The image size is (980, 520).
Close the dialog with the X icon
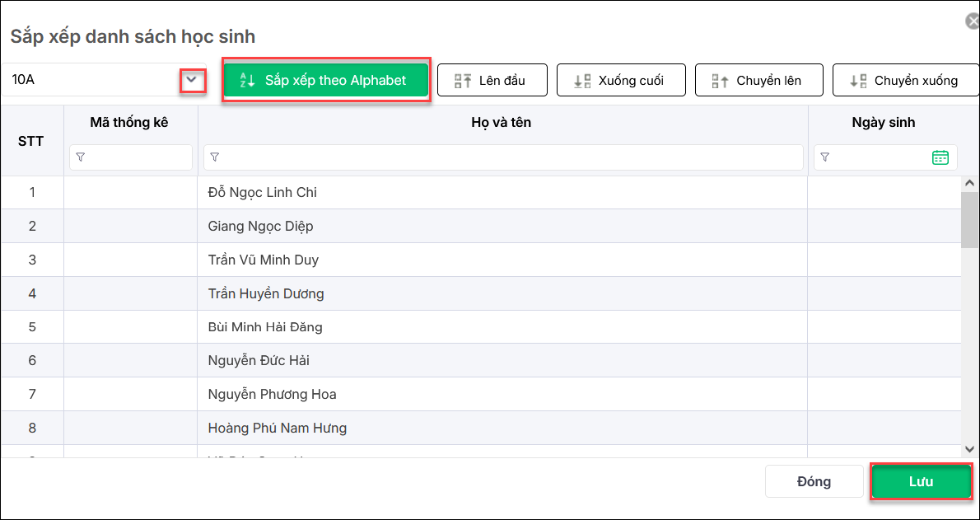pos(973,21)
